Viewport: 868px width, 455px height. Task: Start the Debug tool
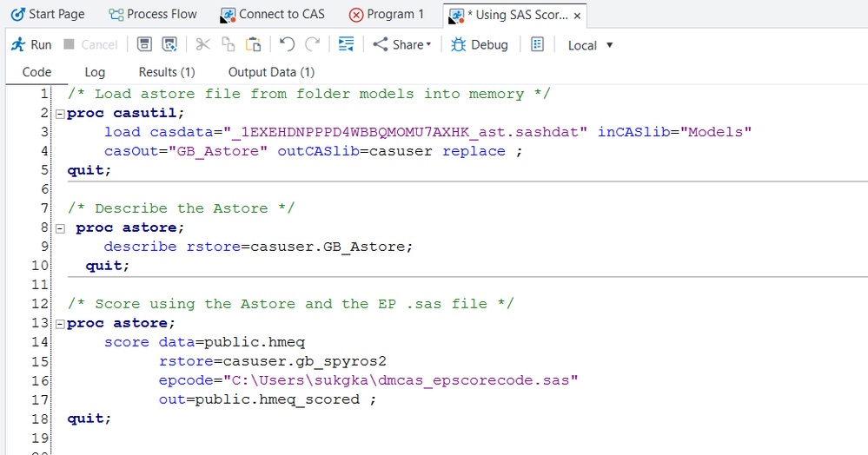(x=480, y=44)
